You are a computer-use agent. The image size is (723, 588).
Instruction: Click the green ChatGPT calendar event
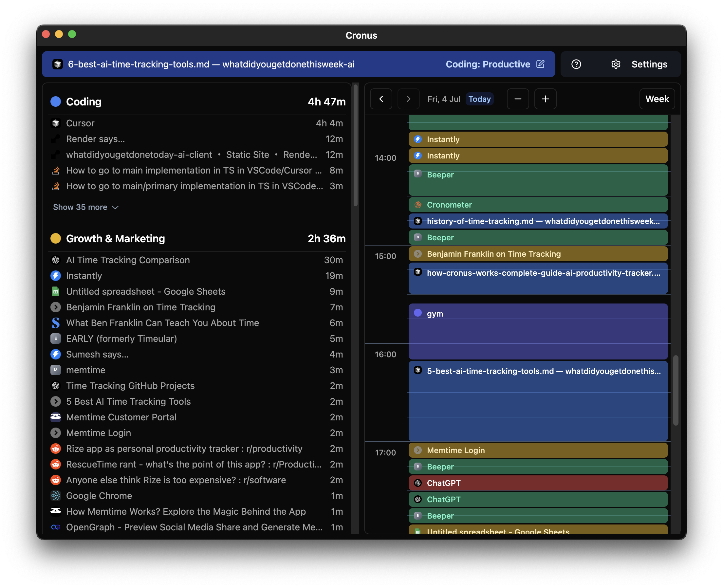click(x=538, y=499)
